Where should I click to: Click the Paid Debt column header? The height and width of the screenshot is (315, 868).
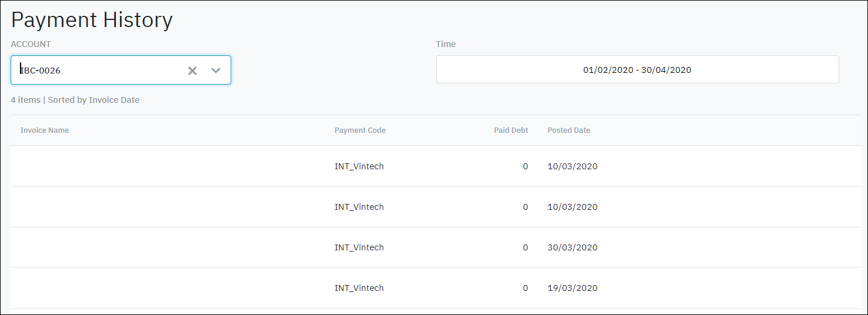[x=511, y=130]
